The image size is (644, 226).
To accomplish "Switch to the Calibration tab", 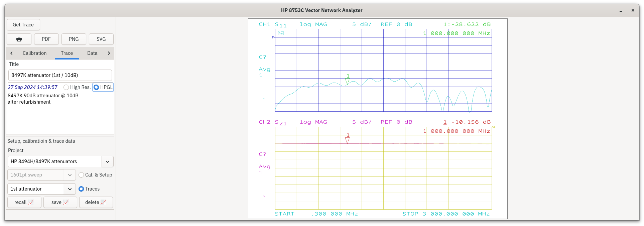I will [34, 53].
